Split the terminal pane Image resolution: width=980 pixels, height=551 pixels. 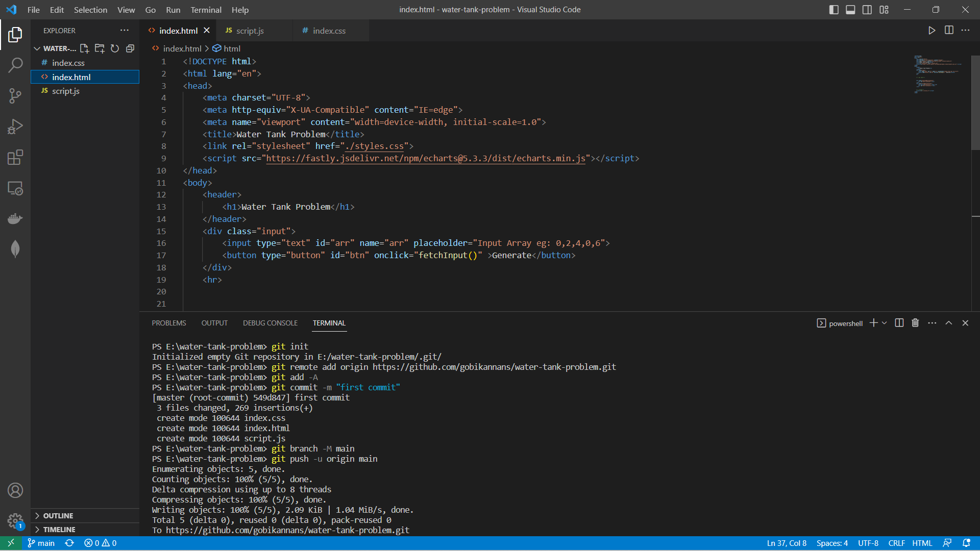tap(898, 322)
